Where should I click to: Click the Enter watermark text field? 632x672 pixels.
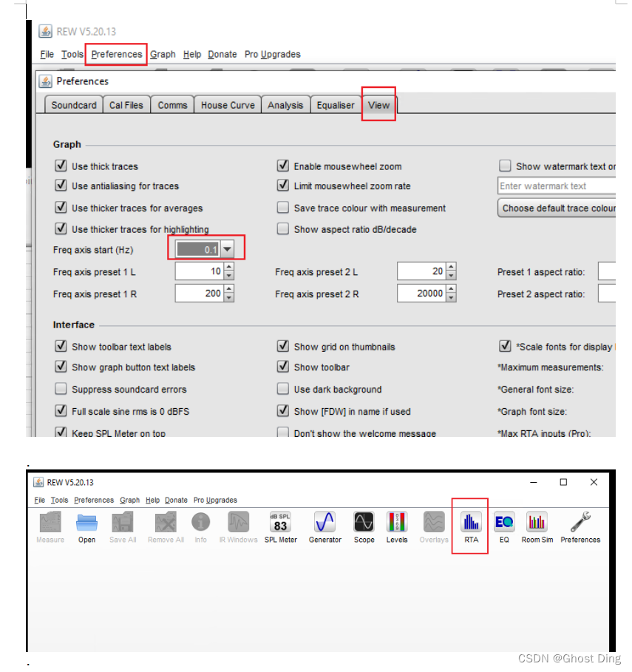(x=557, y=186)
